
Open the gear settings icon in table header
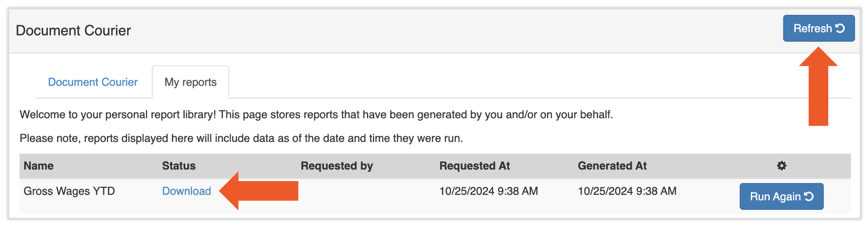781,166
